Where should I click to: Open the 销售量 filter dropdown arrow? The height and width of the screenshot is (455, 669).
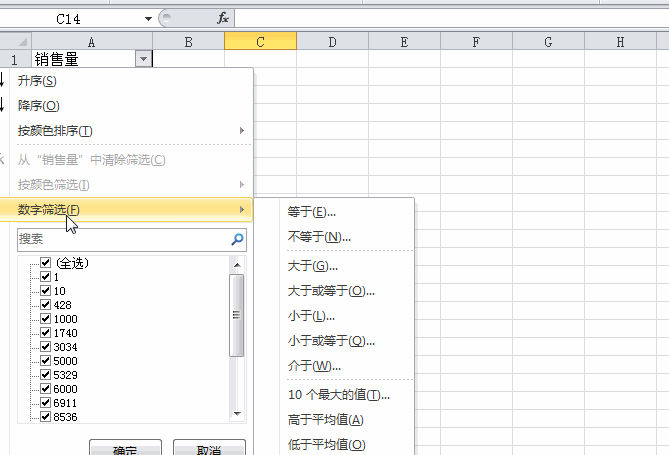(144, 58)
